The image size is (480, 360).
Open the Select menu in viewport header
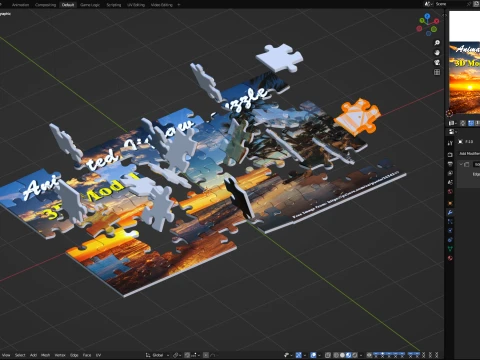20,355
